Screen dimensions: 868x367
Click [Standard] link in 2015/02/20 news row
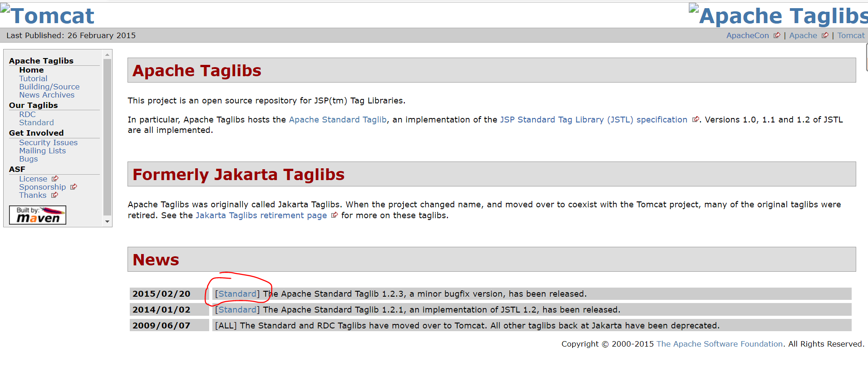237,294
